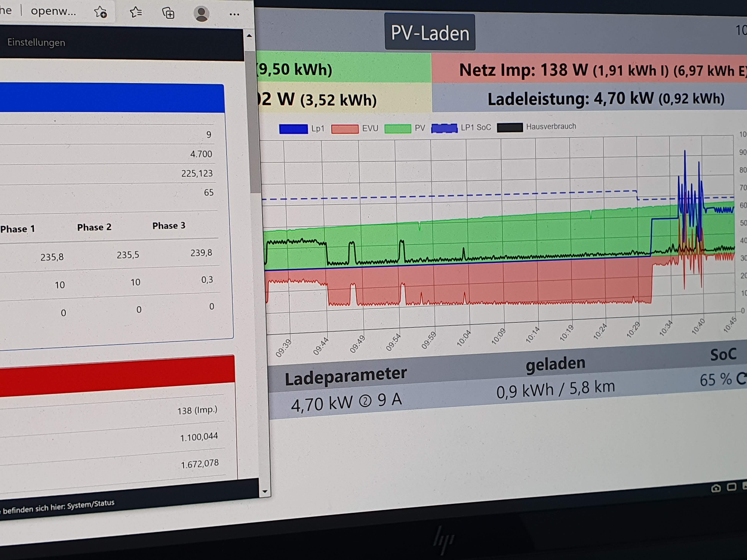The image size is (747, 560).
Task: Select the openw... browser tab
Action: point(53,11)
